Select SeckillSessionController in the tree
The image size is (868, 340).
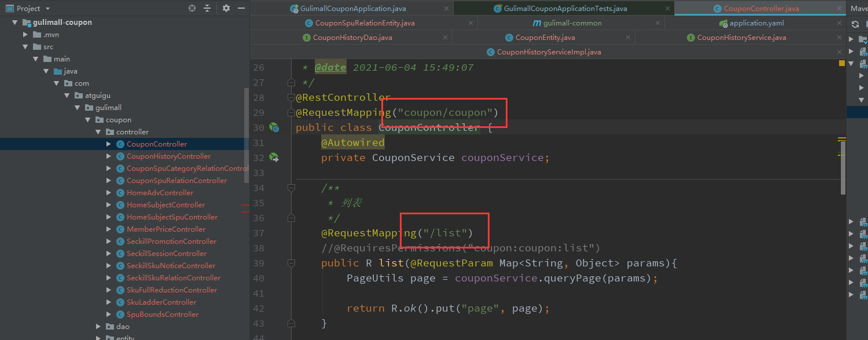tap(167, 254)
